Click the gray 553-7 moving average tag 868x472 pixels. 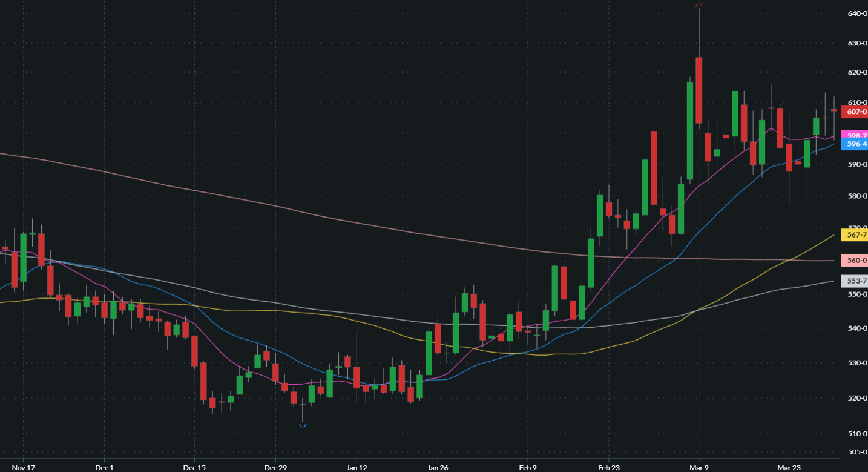click(x=856, y=281)
